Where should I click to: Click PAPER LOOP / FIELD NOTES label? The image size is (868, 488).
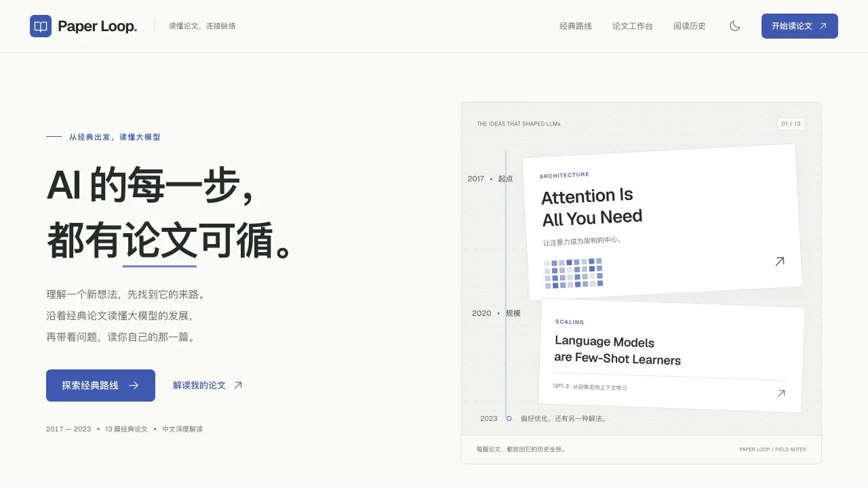[772, 449]
